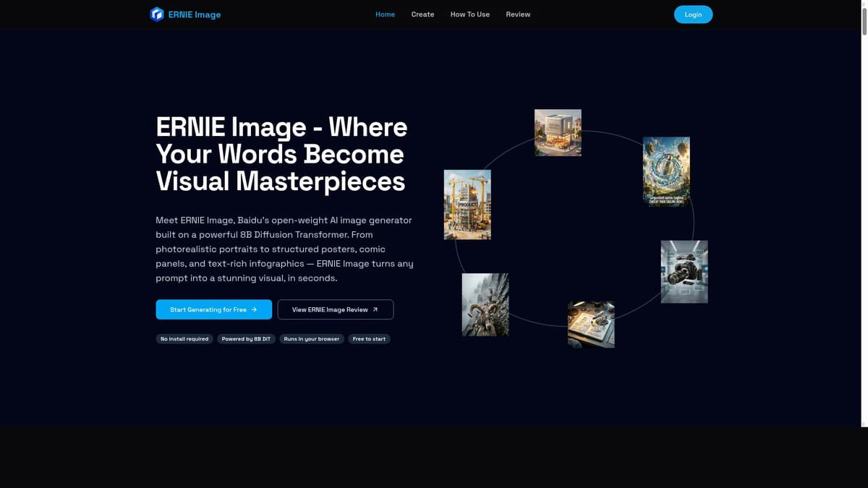Open the How To Use section

(469, 14)
